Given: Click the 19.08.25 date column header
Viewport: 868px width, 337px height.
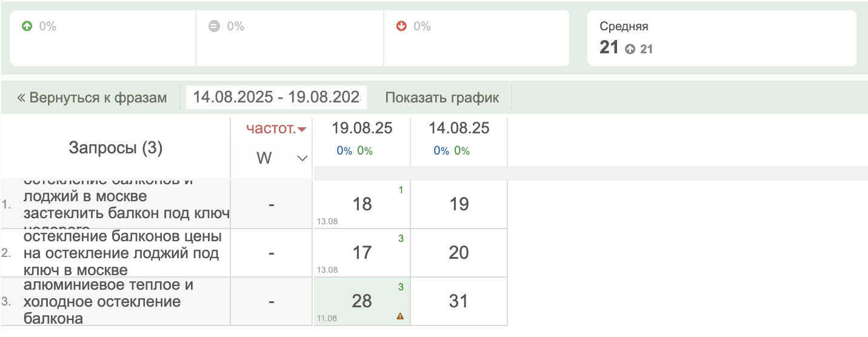Looking at the screenshot, I should pos(362,128).
